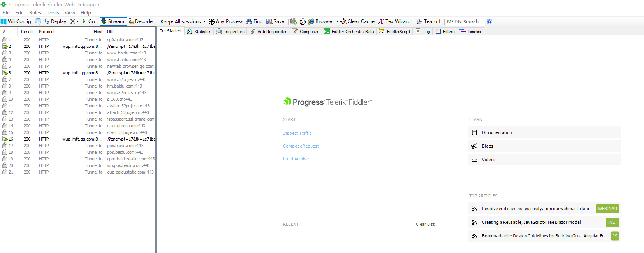Click Clear List under Recent

pyautogui.click(x=425, y=224)
